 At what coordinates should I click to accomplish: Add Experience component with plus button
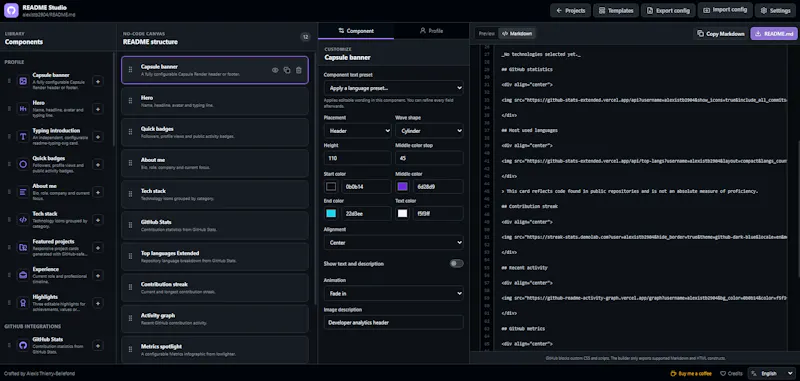click(98, 275)
